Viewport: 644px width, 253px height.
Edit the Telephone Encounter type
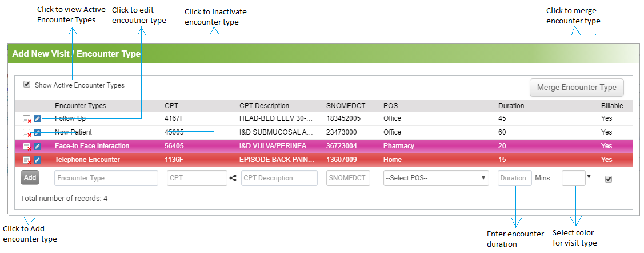[x=37, y=160]
